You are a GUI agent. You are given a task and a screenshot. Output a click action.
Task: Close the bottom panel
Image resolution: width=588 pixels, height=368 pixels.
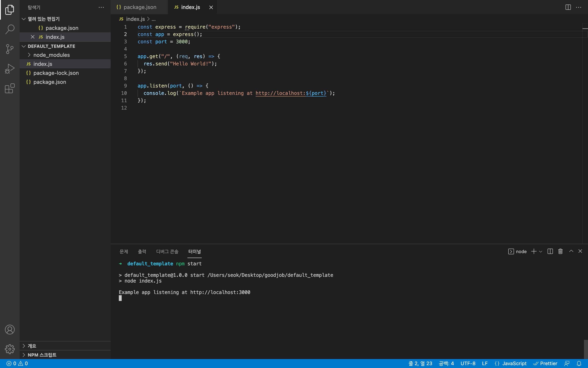580,251
